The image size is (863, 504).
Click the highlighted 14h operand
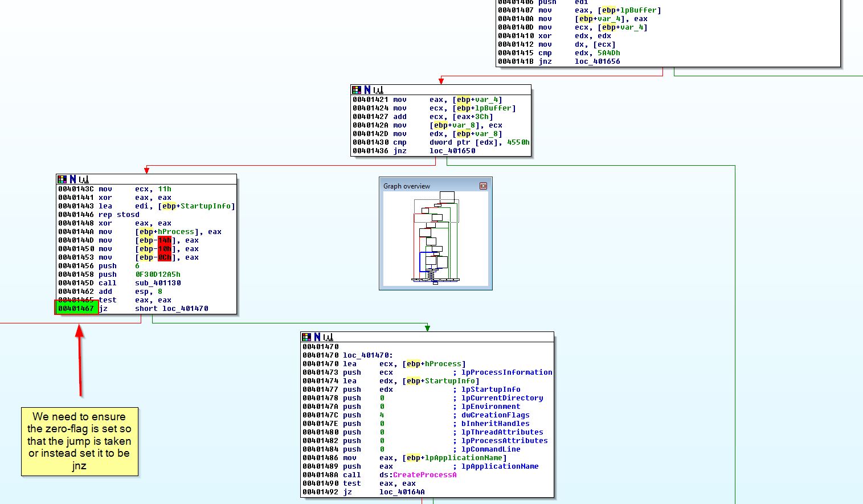point(165,240)
